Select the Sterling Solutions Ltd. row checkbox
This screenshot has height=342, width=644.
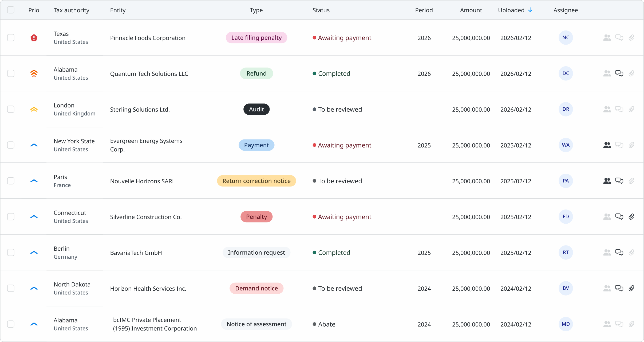11,109
